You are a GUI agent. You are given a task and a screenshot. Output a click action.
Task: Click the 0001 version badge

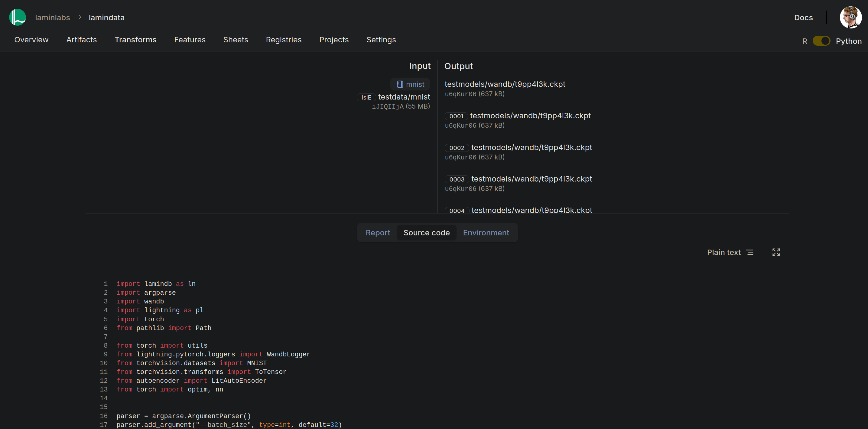pyautogui.click(x=456, y=116)
